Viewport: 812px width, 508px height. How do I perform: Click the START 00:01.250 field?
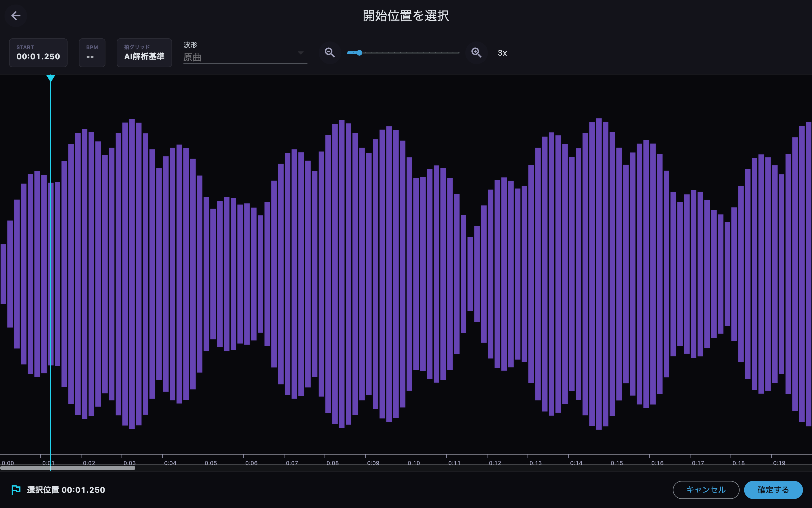pos(38,53)
